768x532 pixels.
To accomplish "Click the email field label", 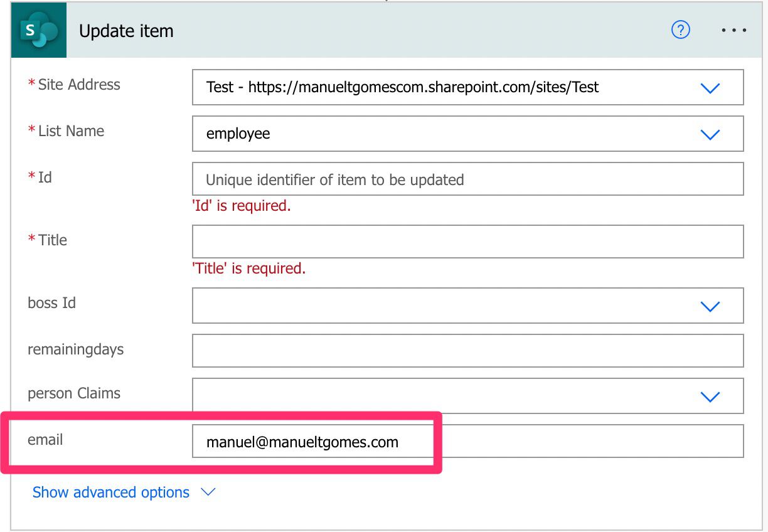I will click(45, 440).
